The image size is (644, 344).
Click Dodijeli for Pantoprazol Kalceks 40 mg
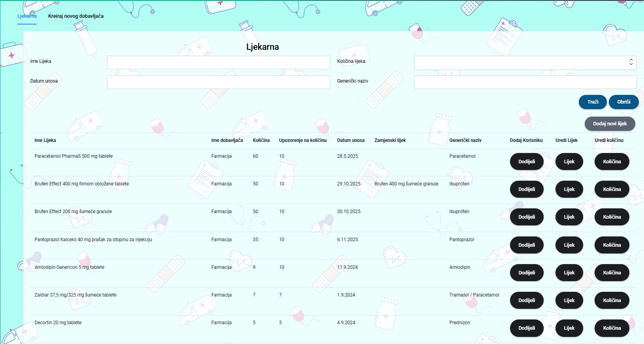526,245
